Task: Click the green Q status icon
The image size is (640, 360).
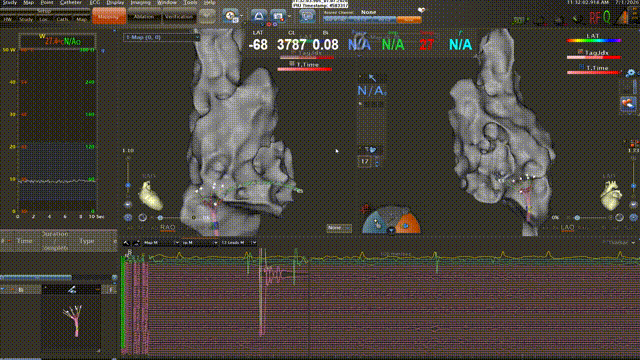Action: click(x=607, y=18)
